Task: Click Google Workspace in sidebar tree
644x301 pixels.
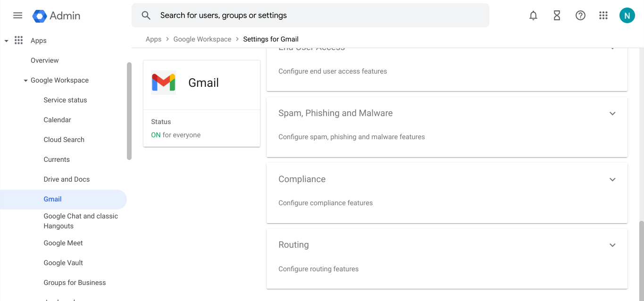Action: pos(59,80)
